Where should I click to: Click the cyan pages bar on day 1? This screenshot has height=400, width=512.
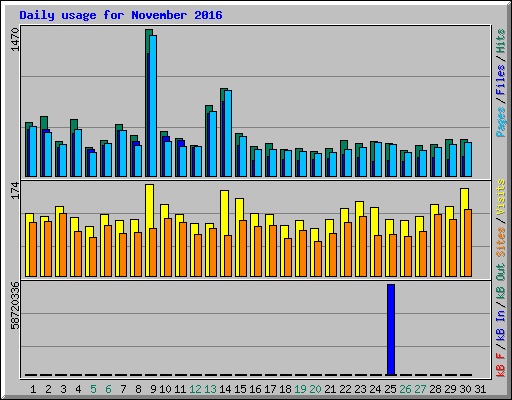click(33, 151)
